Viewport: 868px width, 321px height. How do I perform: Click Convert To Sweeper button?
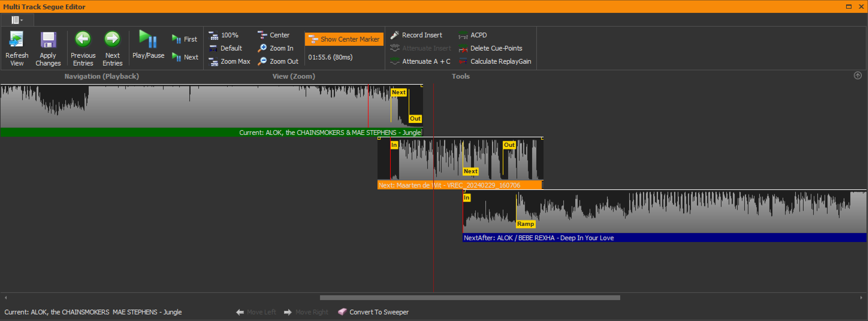pyautogui.click(x=373, y=312)
